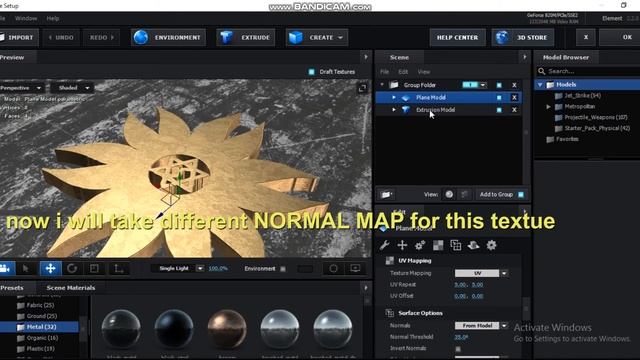Click the second View icon beside the sphere
This screenshot has height=360, width=640.
tap(464, 194)
